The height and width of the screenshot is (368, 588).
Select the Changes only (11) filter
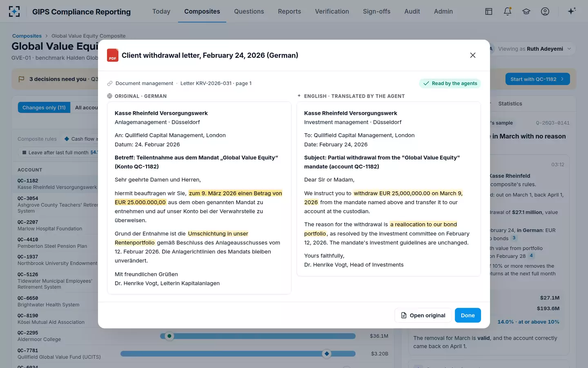(44, 108)
